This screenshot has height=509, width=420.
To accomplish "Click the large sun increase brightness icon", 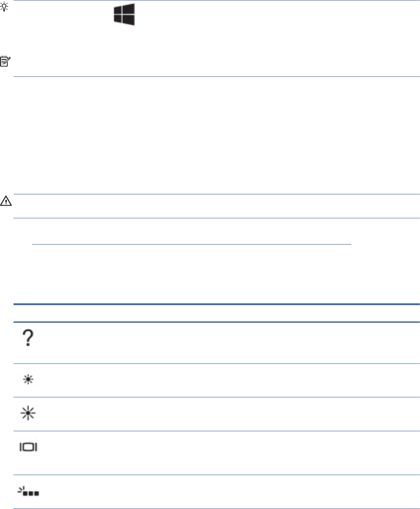I will click(x=28, y=414).
